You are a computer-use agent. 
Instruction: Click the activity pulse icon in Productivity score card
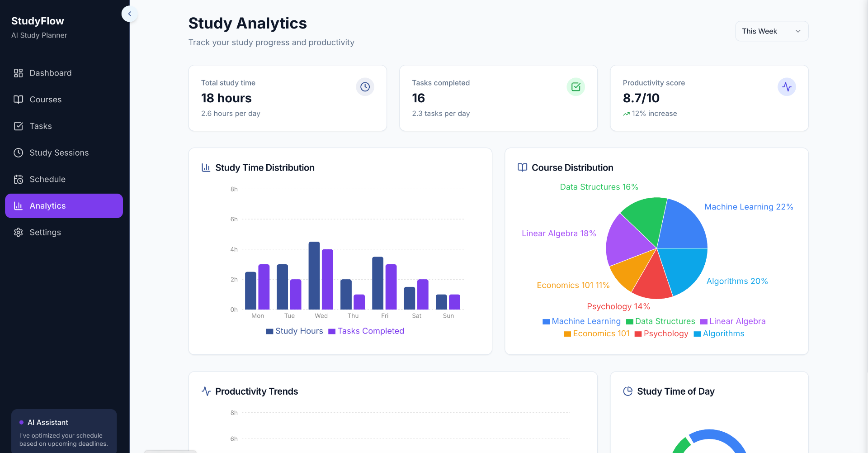[x=787, y=87]
